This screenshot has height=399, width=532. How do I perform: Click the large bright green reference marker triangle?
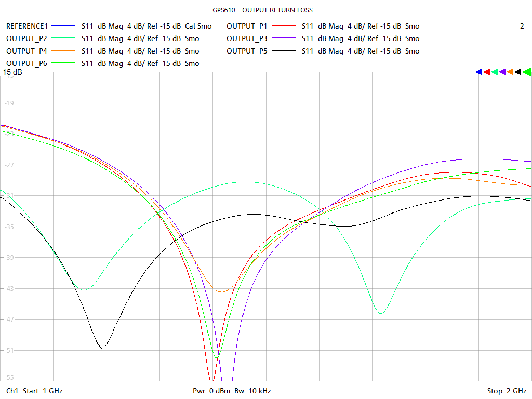pyautogui.click(x=527, y=72)
